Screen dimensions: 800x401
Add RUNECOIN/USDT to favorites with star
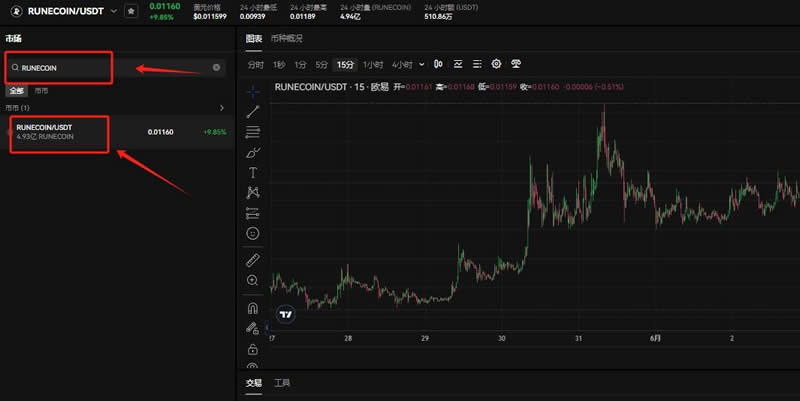[x=131, y=11]
